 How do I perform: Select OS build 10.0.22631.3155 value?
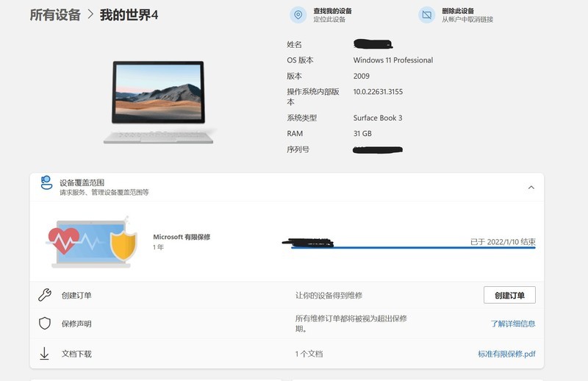coord(378,92)
